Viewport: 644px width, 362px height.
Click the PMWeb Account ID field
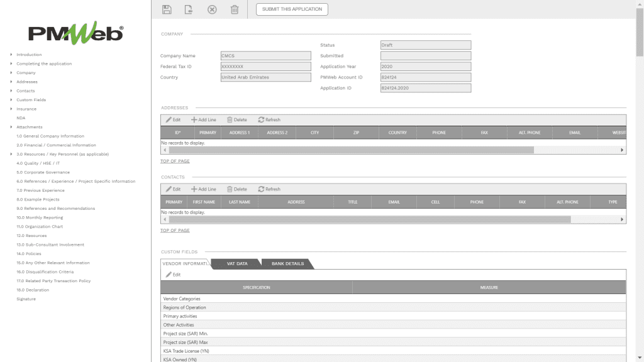click(x=426, y=77)
